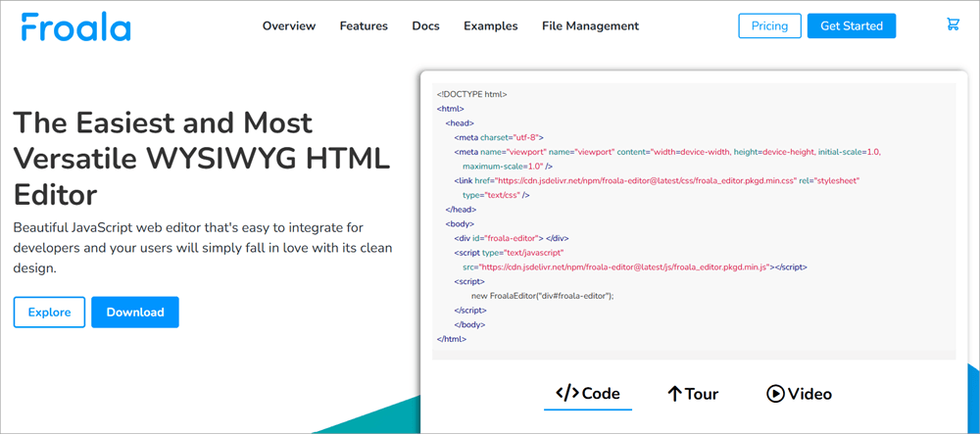The image size is (980, 435).
Task: Click the froala_editor.pkgd.min.css link line in code
Action: [647, 181]
